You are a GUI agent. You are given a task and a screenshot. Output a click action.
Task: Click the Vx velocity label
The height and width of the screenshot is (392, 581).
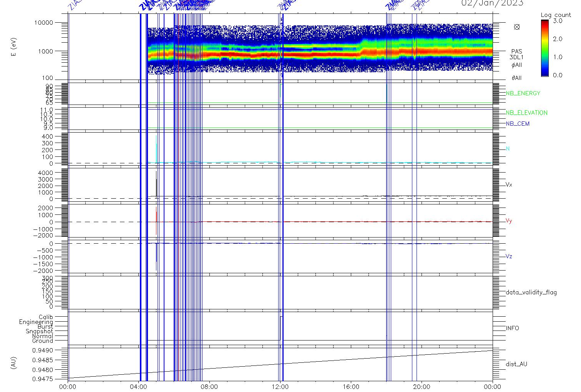click(509, 184)
